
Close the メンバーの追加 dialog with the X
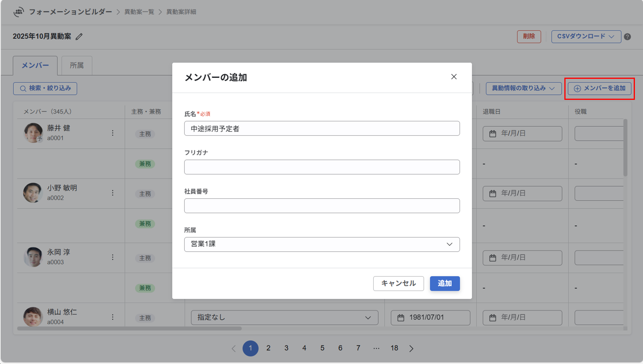454,77
